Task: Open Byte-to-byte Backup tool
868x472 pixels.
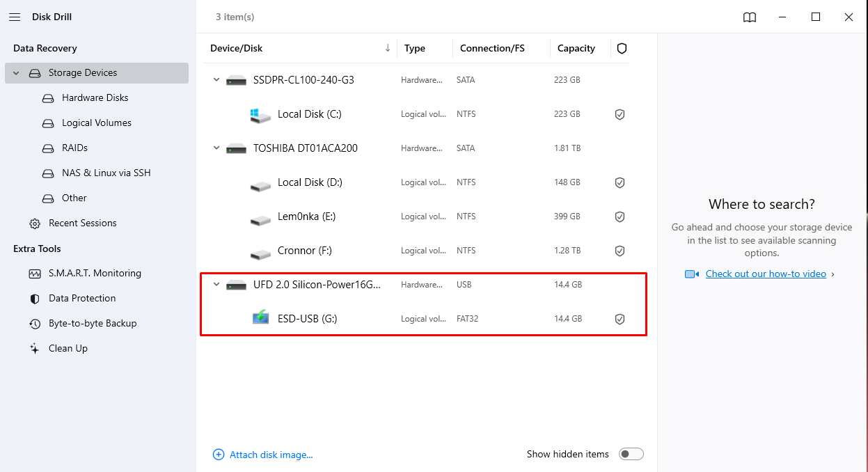Action: pyautogui.click(x=93, y=324)
